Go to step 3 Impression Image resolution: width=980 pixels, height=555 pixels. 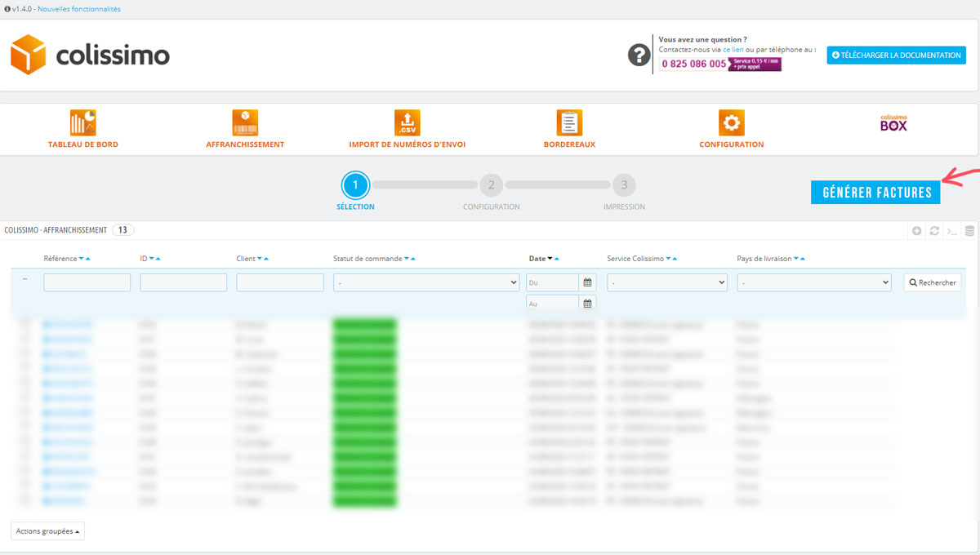624,185
